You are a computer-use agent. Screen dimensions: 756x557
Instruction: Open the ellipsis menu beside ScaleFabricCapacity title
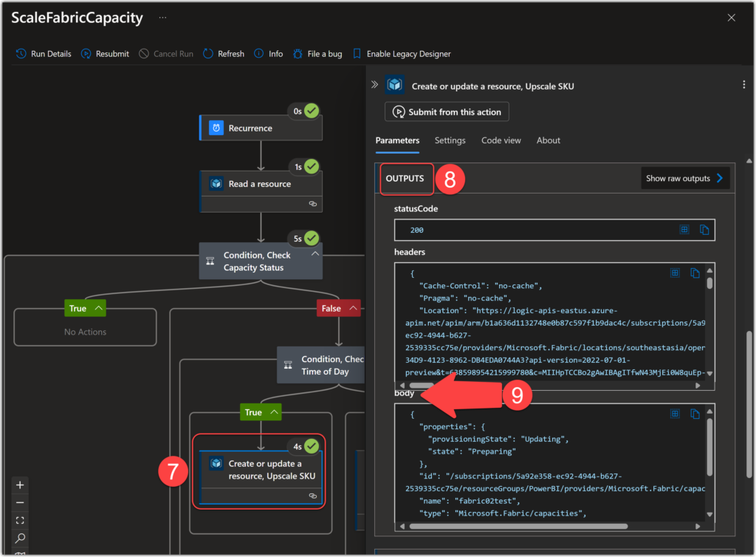point(163,18)
